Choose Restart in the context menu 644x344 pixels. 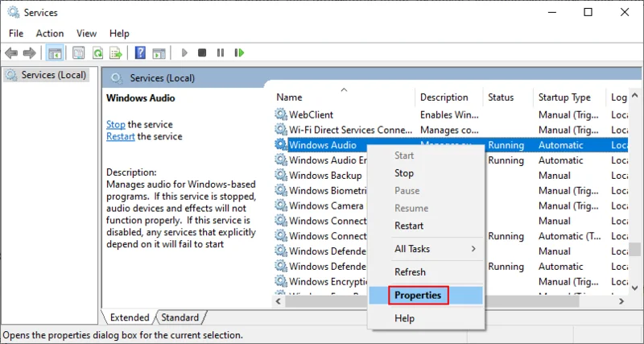pyautogui.click(x=426, y=226)
